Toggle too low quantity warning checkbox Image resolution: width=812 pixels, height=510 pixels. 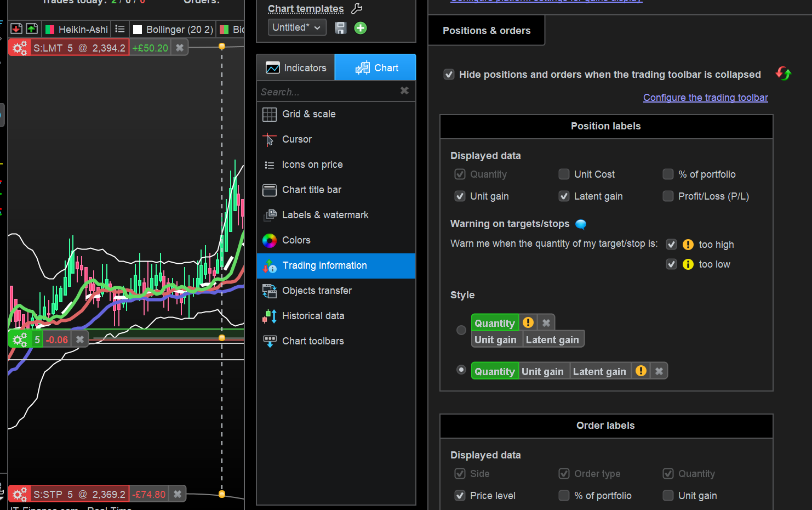[x=671, y=264]
